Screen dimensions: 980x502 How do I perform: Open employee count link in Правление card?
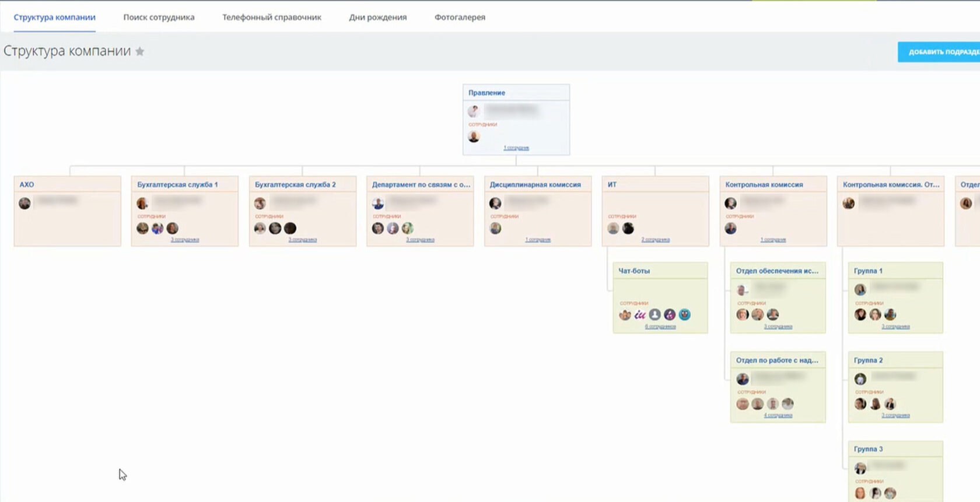[516, 148]
